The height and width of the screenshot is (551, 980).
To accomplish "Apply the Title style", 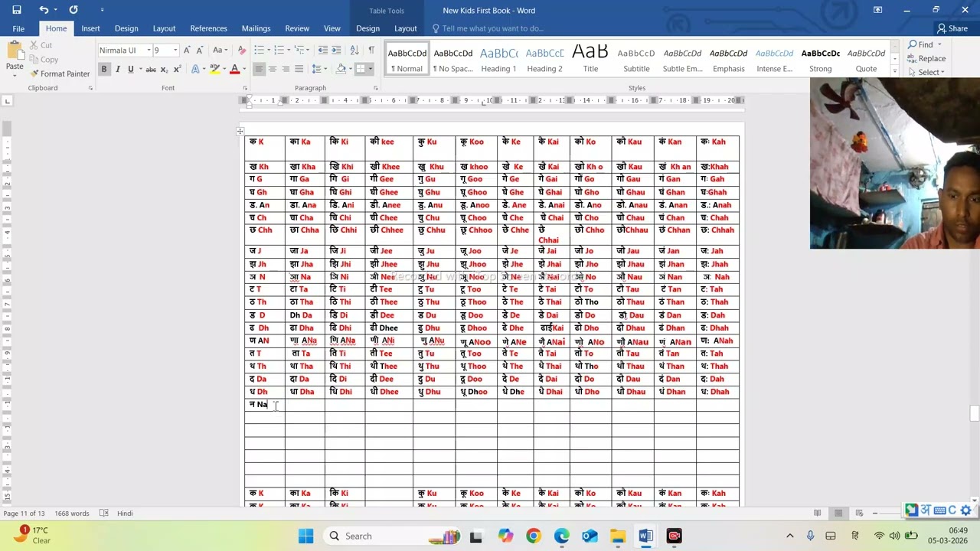I will point(590,59).
